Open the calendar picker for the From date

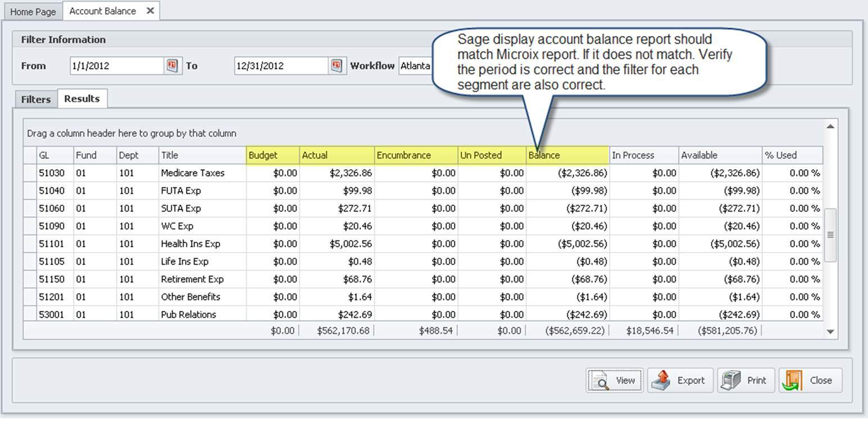click(x=173, y=66)
